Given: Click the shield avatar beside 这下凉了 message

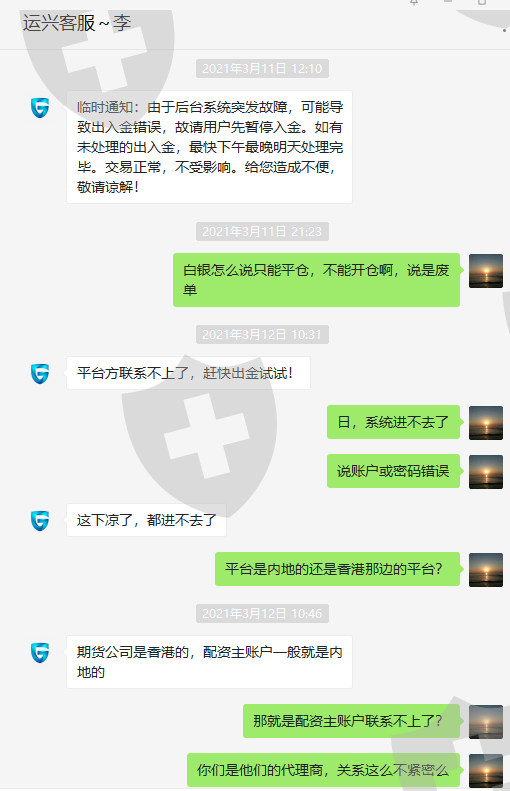Looking at the screenshot, I should [x=40, y=521].
